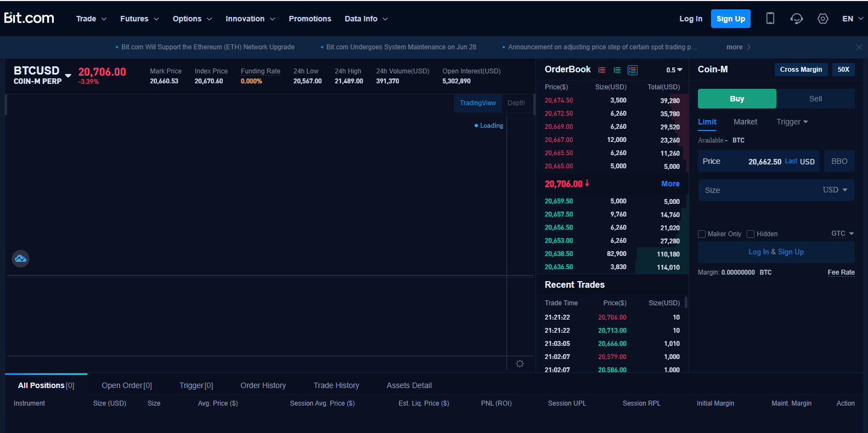Click the floating cloud widget icon
Screen dimensions: 868x433
click(x=21, y=259)
